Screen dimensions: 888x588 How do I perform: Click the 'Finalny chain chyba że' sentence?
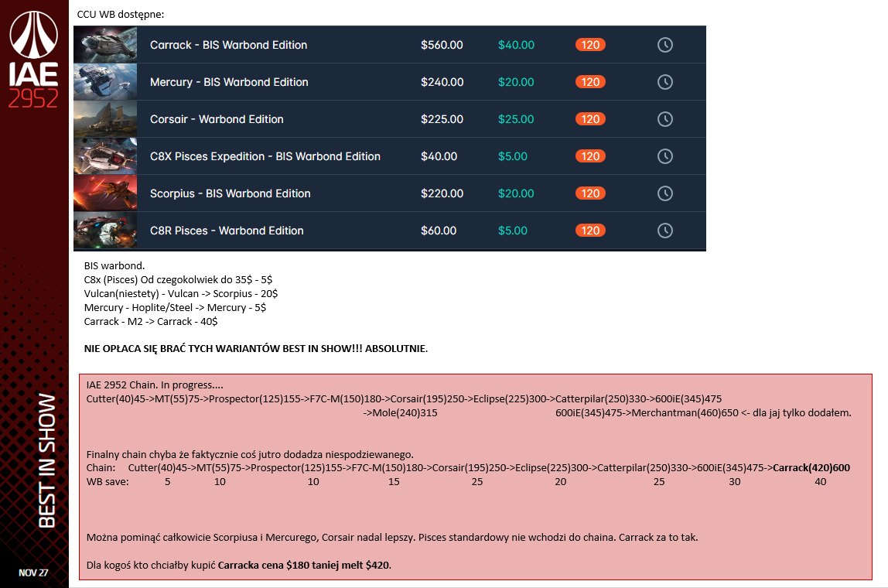(x=250, y=454)
